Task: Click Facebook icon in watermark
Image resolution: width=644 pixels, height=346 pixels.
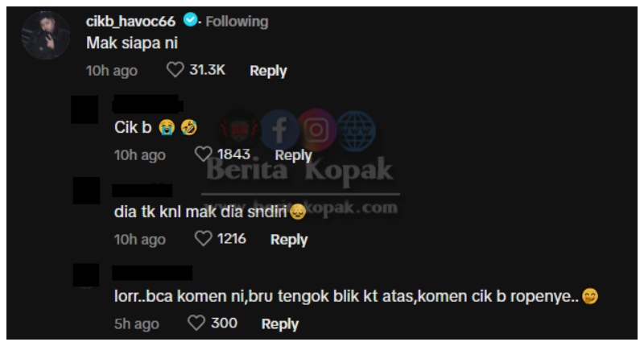Action: click(279, 130)
